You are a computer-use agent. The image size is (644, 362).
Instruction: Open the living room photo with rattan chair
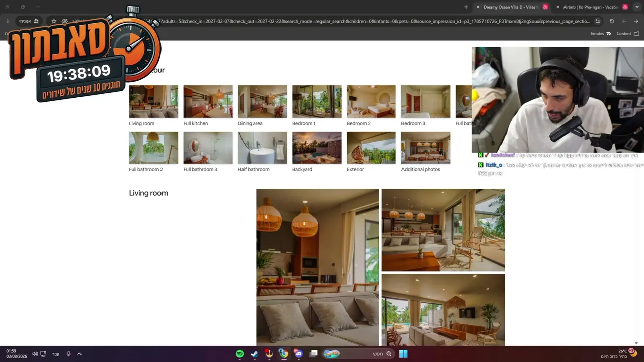tap(443, 230)
